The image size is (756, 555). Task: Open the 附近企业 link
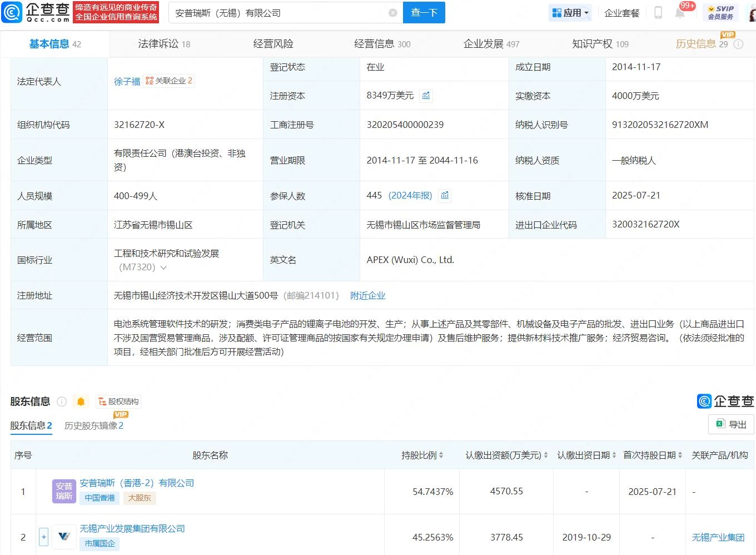(x=367, y=295)
